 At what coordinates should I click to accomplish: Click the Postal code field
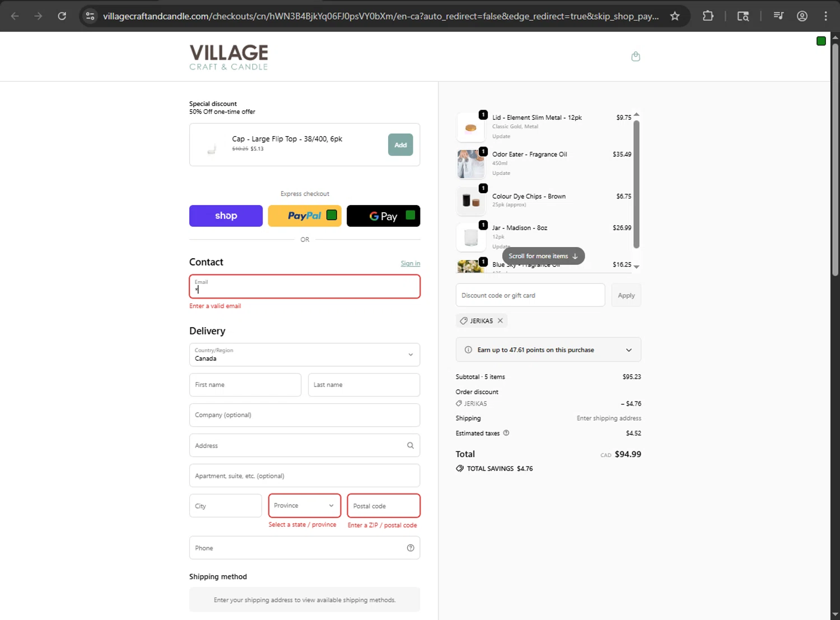(x=384, y=506)
